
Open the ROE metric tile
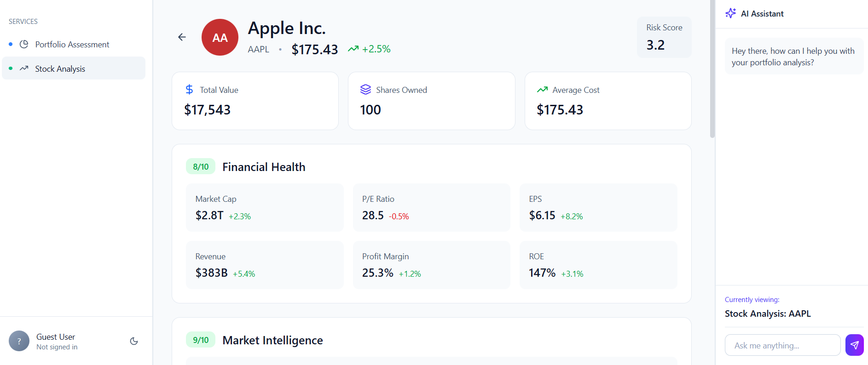(598, 265)
